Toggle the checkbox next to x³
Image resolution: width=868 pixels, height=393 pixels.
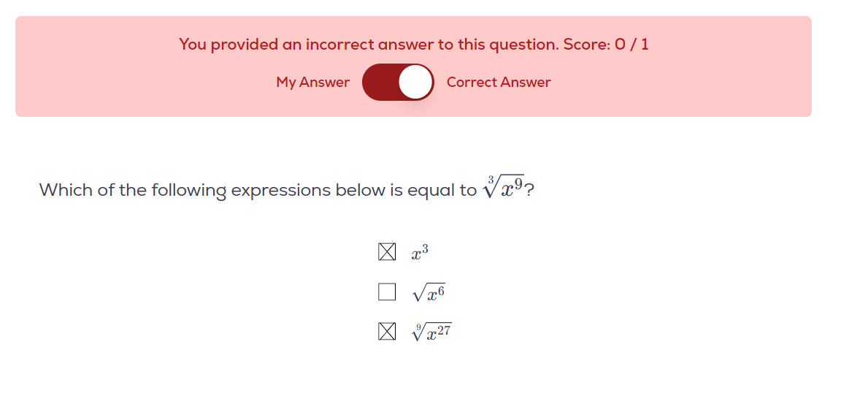387,253
